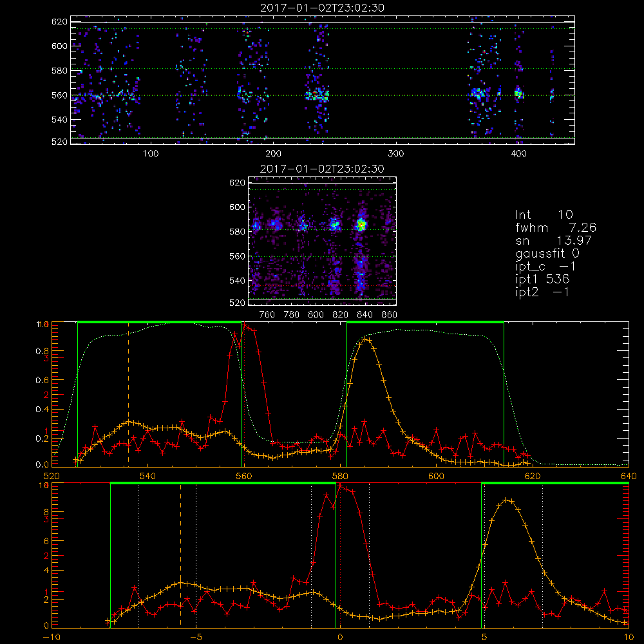Click x-axis label 800 of the small square image

316,315
